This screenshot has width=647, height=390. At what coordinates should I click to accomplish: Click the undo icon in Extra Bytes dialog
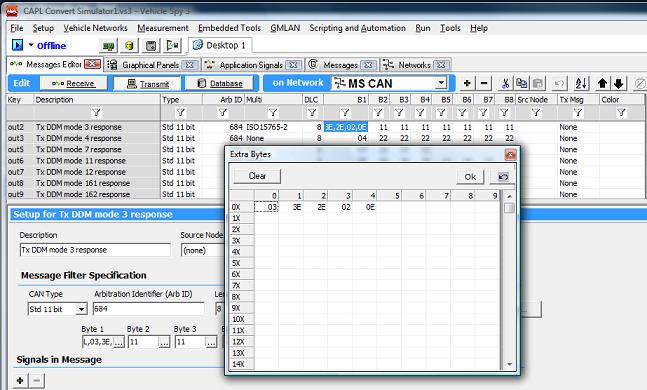pyautogui.click(x=503, y=177)
